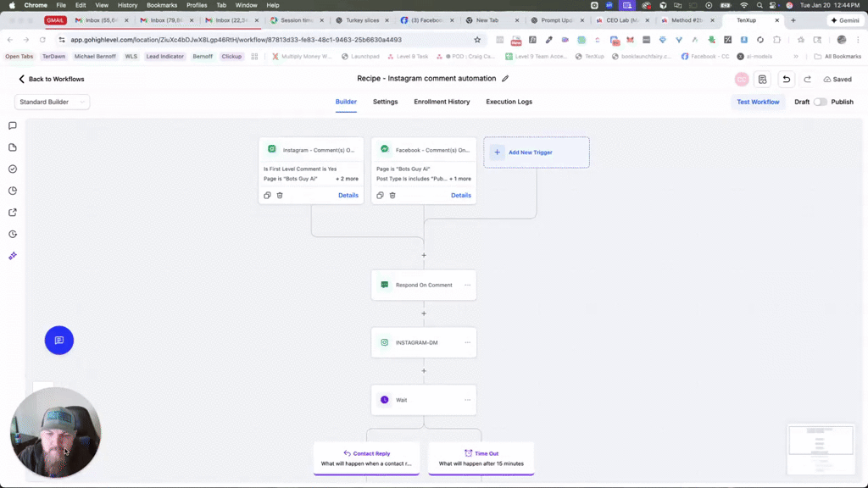Image resolution: width=868 pixels, height=488 pixels.
Task: Open the options menu on the INSTAGRAM-DM action
Action: tap(467, 342)
